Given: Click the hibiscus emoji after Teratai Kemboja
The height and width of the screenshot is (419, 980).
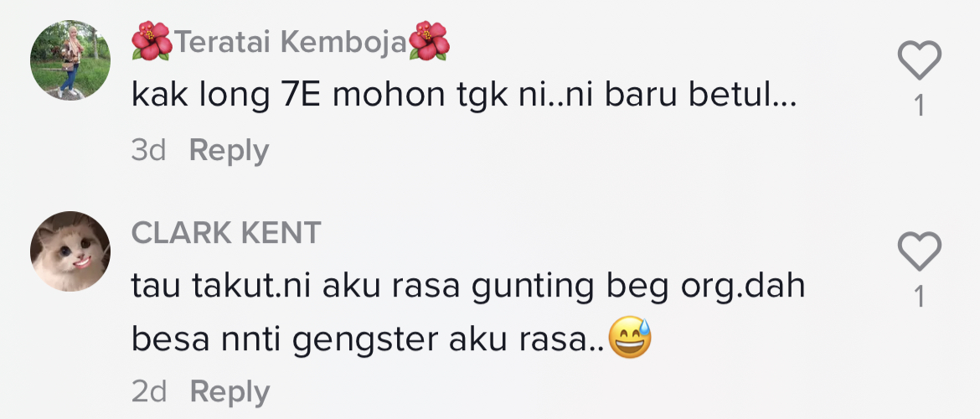Looking at the screenshot, I should (x=429, y=41).
